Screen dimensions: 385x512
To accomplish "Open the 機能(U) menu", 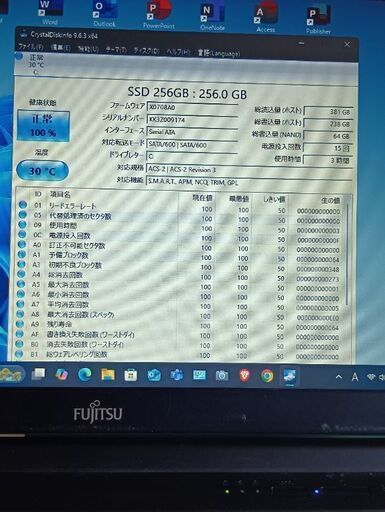I will pyautogui.click(x=88, y=49).
